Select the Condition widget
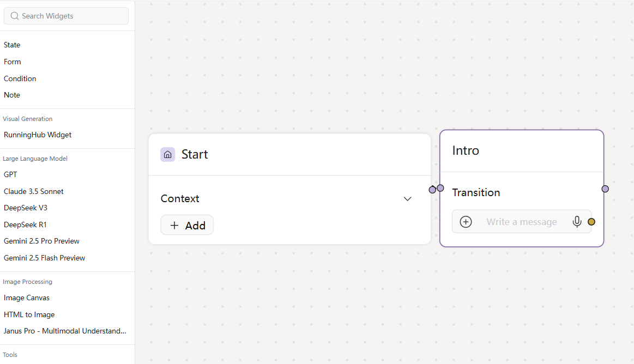This screenshot has width=634, height=364. point(20,78)
